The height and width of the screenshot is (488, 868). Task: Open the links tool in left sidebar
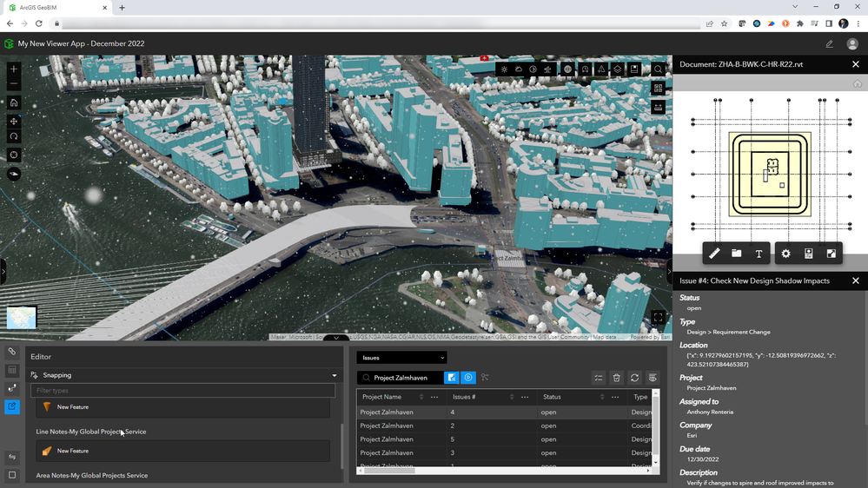(12, 352)
